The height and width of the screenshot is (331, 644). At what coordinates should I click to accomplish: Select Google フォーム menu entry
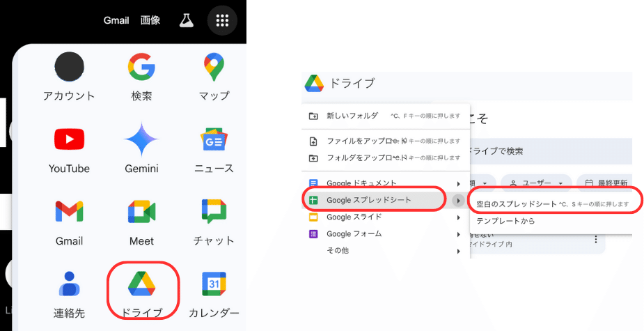click(386, 234)
